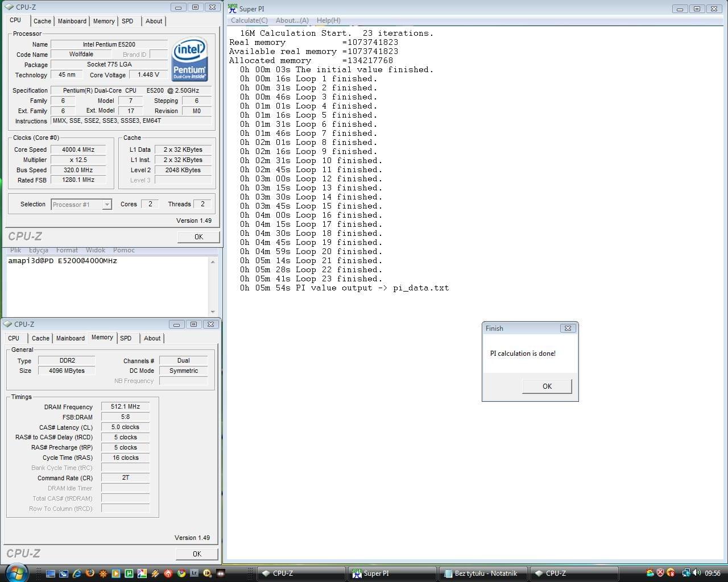Click the round yellow player quick launch icon
The image size is (728, 582).
click(x=208, y=573)
